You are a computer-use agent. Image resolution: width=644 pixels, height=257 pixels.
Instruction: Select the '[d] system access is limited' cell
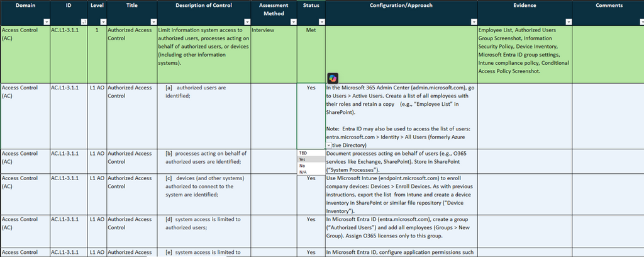click(x=204, y=231)
